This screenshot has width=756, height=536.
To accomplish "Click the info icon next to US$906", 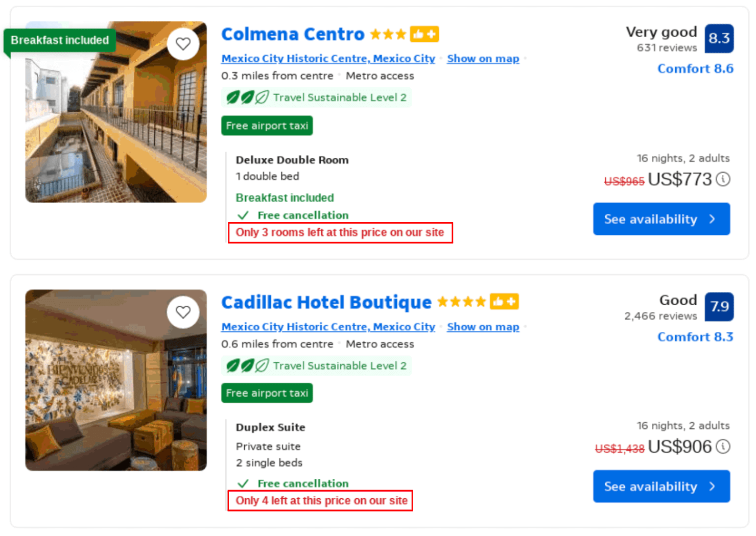I will pyautogui.click(x=724, y=447).
